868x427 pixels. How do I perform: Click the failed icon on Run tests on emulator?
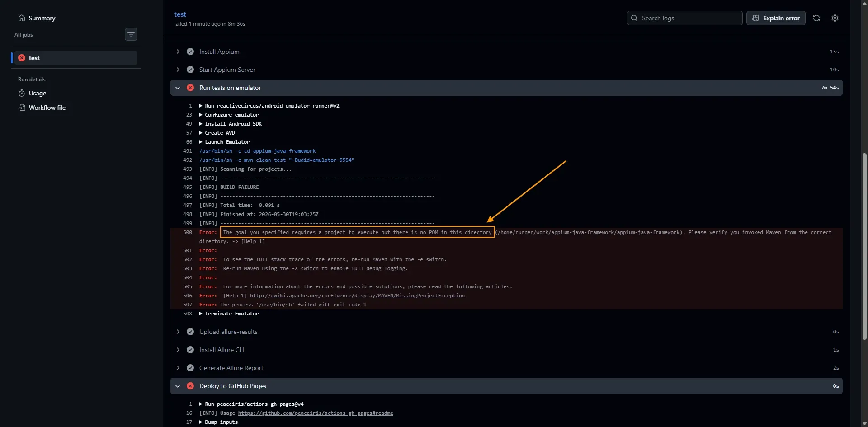[x=190, y=88]
